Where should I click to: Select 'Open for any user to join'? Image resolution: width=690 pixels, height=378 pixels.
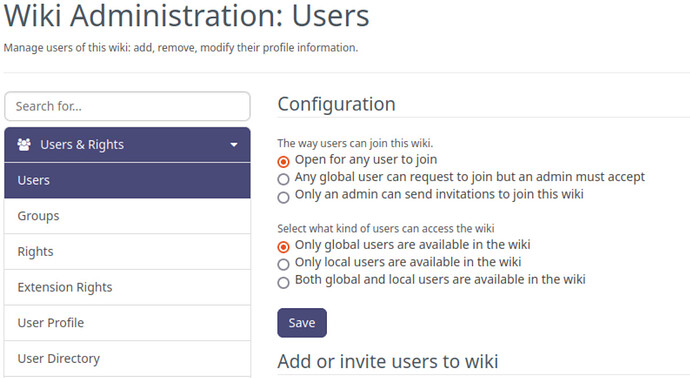point(283,162)
